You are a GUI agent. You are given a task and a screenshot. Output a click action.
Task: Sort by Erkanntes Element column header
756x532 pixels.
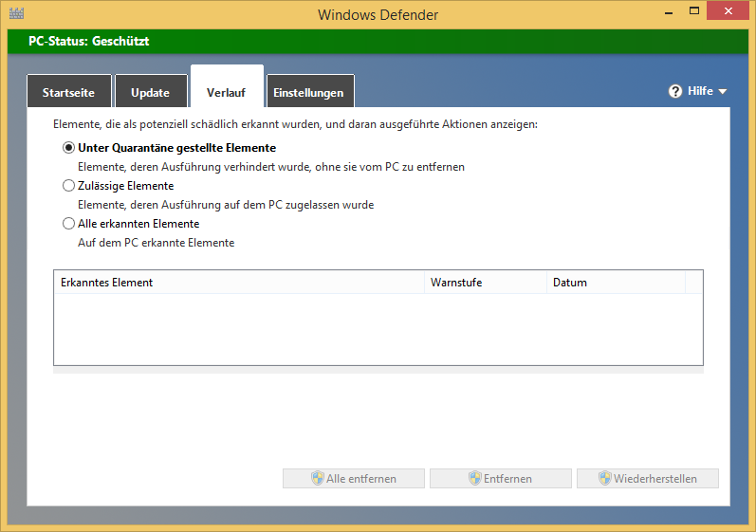(x=239, y=283)
